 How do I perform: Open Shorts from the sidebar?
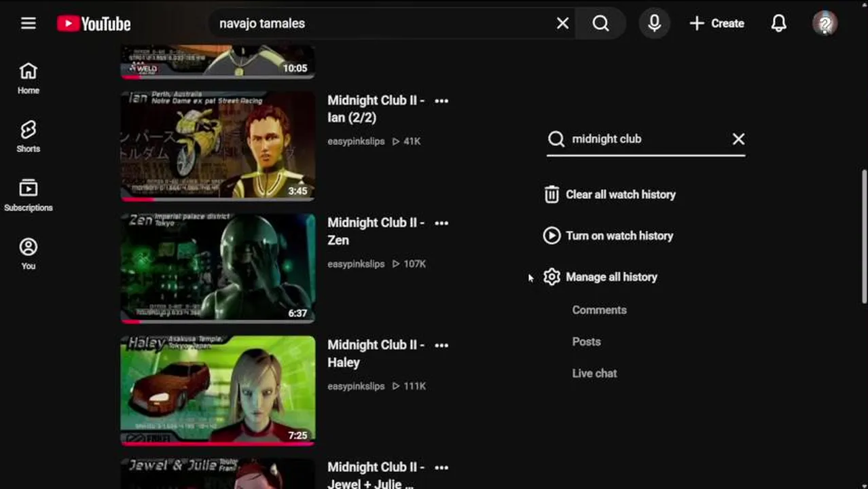click(28, 137)
